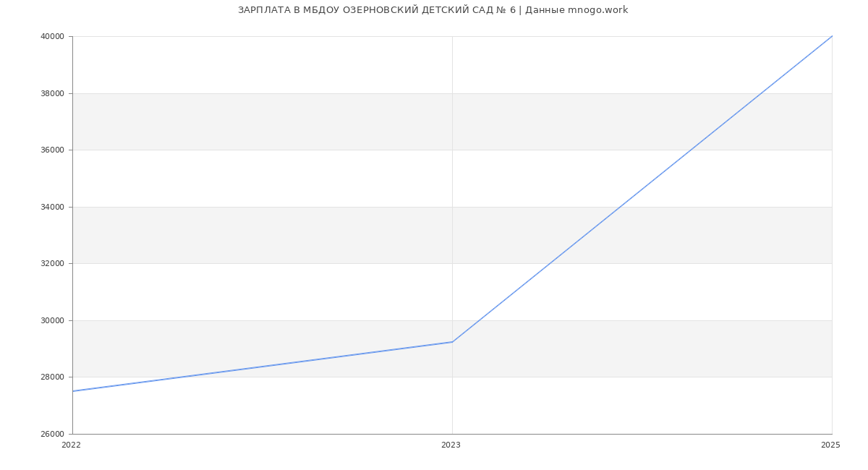Click the chart title text at the top

[433, 10]
